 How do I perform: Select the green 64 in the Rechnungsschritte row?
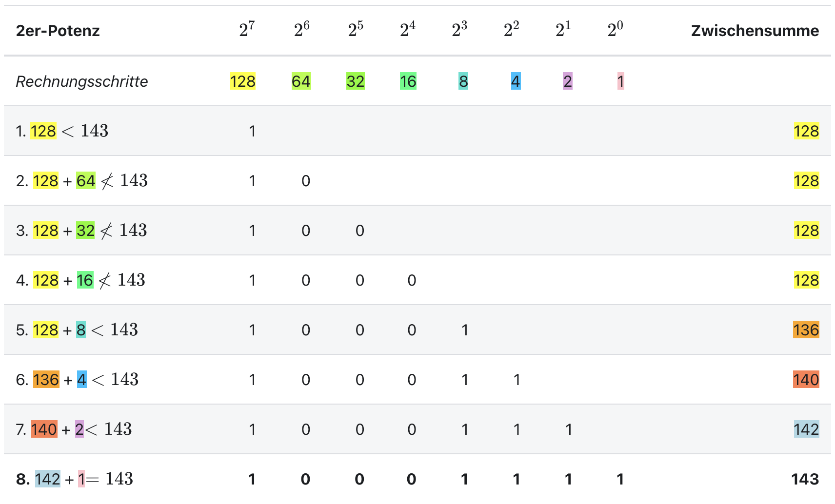(301, 81)
